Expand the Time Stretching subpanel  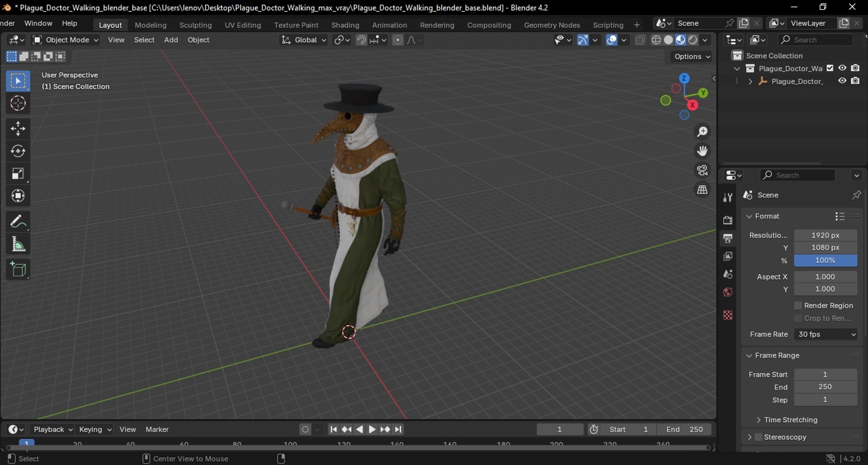pos(758,420)
